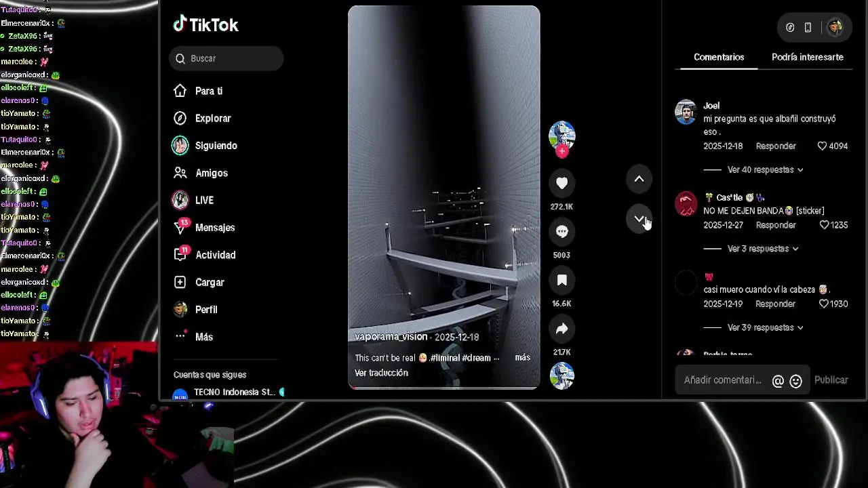Click the plus-square icon beside Cargar
Screen dimensions: 868x488
click(x=180, y=282)
